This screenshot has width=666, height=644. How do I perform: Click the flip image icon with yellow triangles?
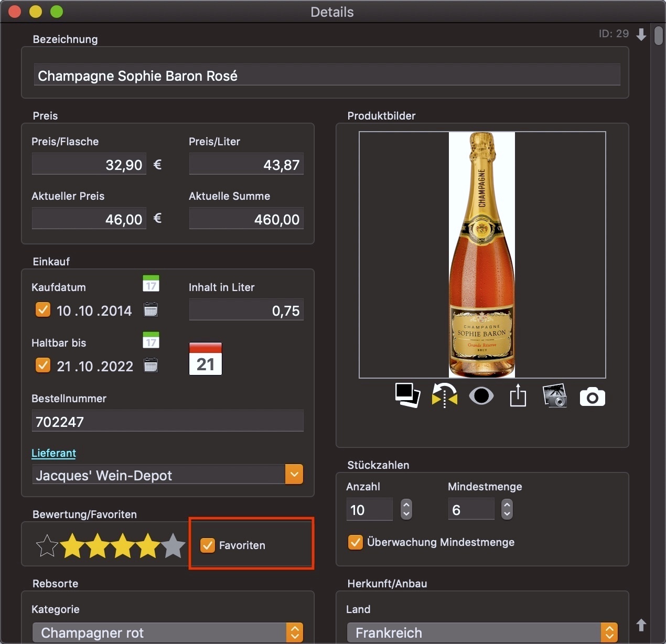click(445, 395)
